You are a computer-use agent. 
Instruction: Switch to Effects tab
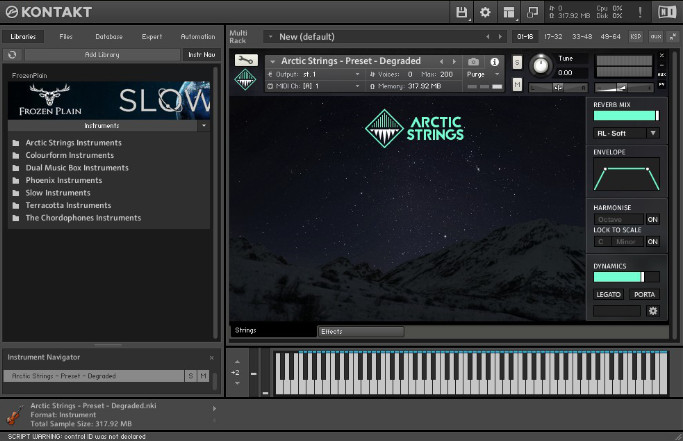coord(361,332)
